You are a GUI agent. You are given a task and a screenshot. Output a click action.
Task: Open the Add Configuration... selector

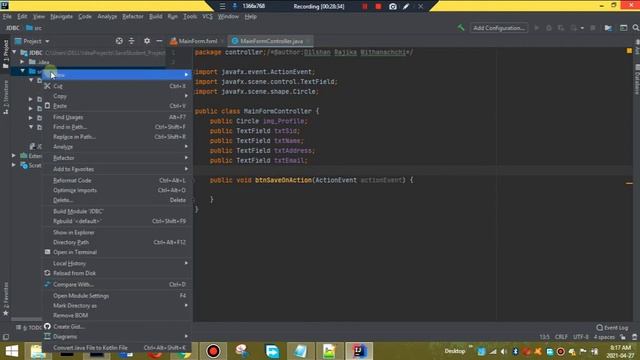pyautogui.click(x=499, y=28)
